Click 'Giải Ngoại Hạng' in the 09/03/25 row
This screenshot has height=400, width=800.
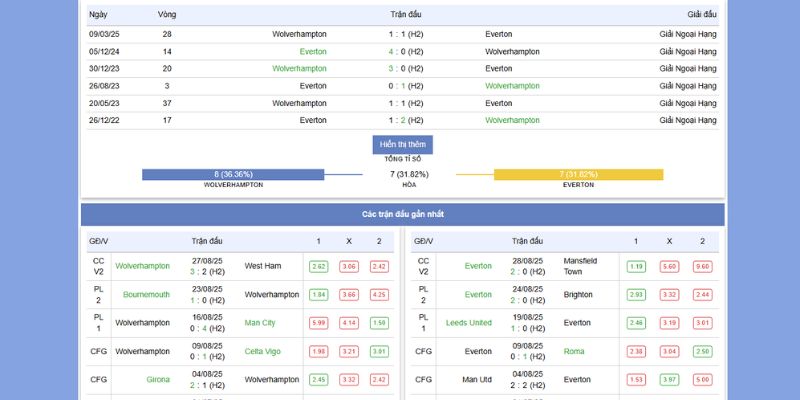(688, 34)
